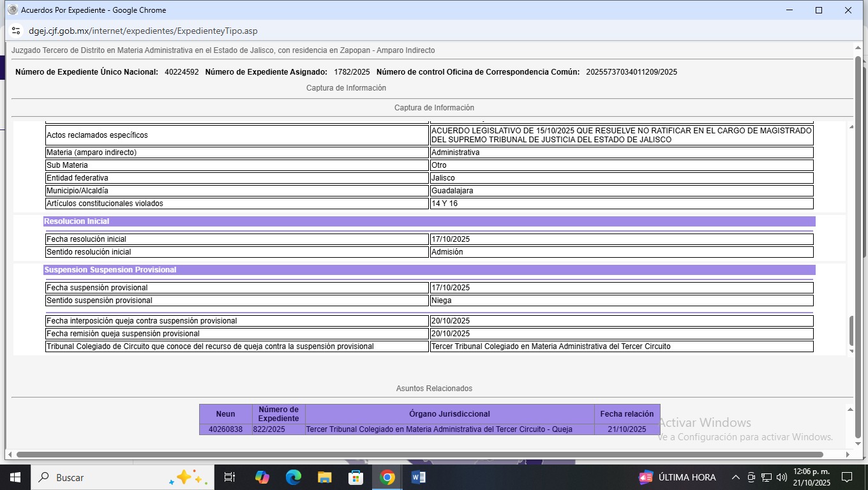Screen dimensions: 868x490
Task: Open the volume control in system tray
Action: [782, 477]
